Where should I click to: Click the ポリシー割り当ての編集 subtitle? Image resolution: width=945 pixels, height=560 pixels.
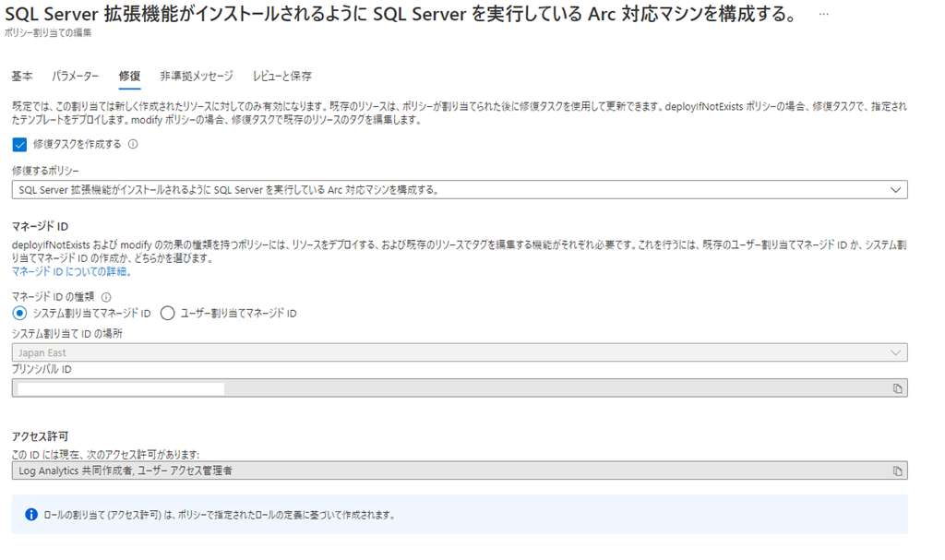[x=48, y=33]
